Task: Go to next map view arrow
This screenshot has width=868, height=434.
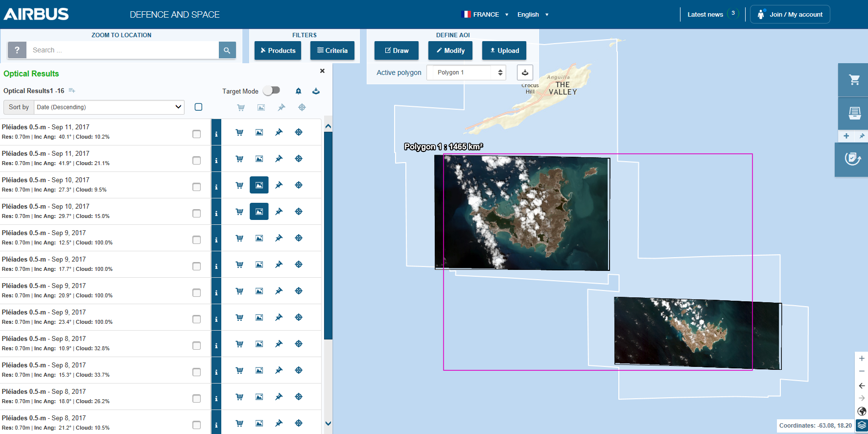Action: [862, 398]
